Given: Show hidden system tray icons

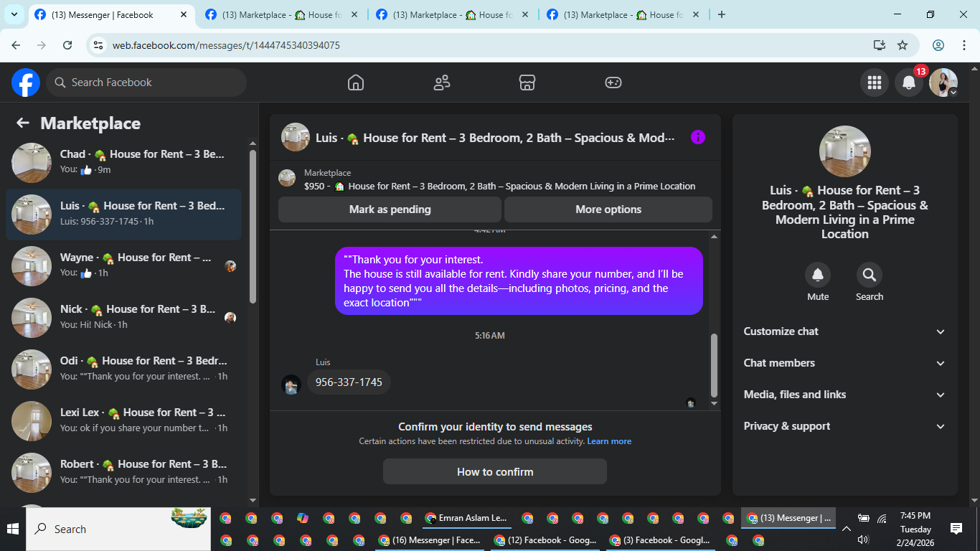Looking at the screenshot, I should pyautogui.click(x=847, y=529).
